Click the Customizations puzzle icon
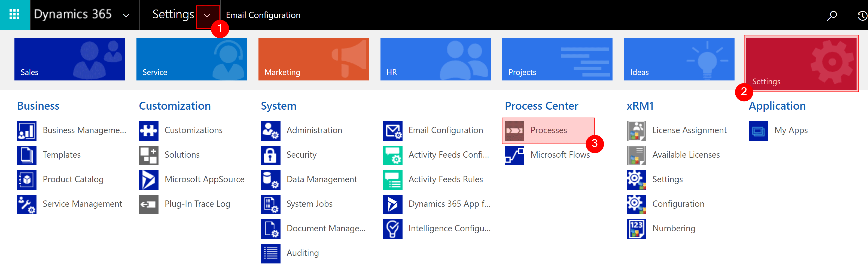 [x=149, y=131]
